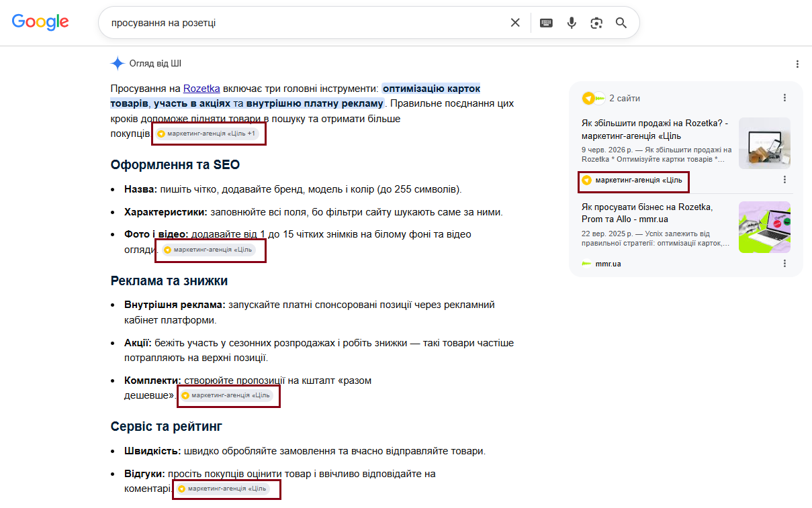Open options for the маркетинг-агенція «Ціль source card
This screenshot has width=812, height=508.
point(784,180)
